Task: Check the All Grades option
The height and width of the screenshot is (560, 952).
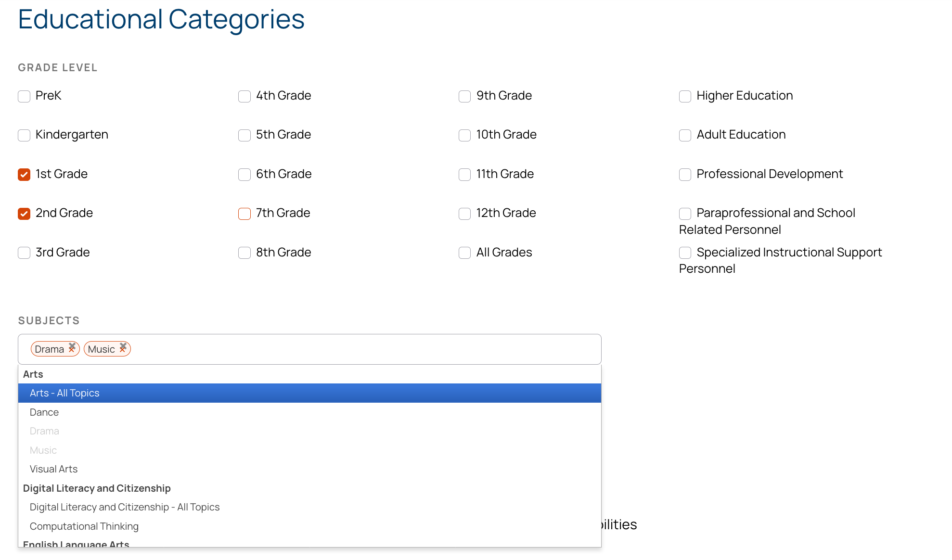Action: pos(464,252)
